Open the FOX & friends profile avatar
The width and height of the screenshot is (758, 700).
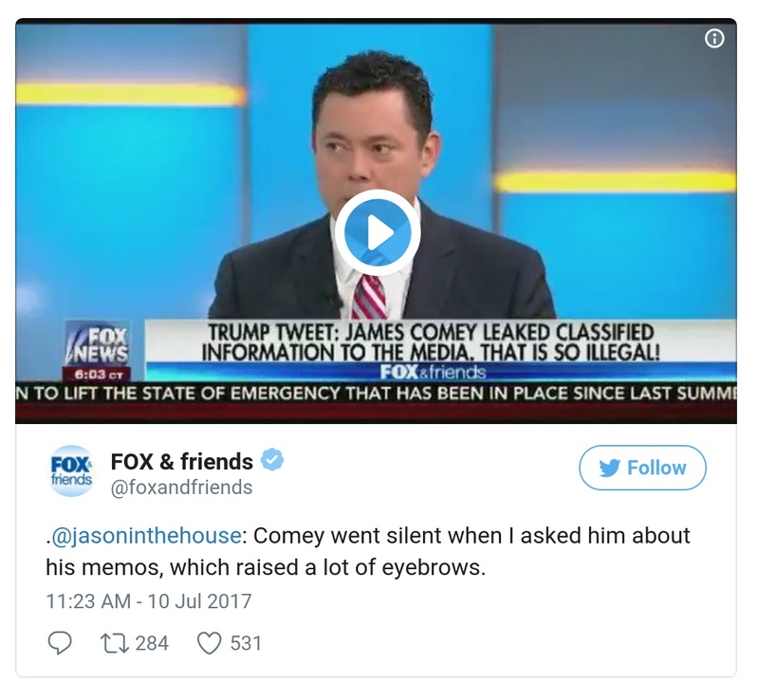pyautogui.click(x=70, y=470)
